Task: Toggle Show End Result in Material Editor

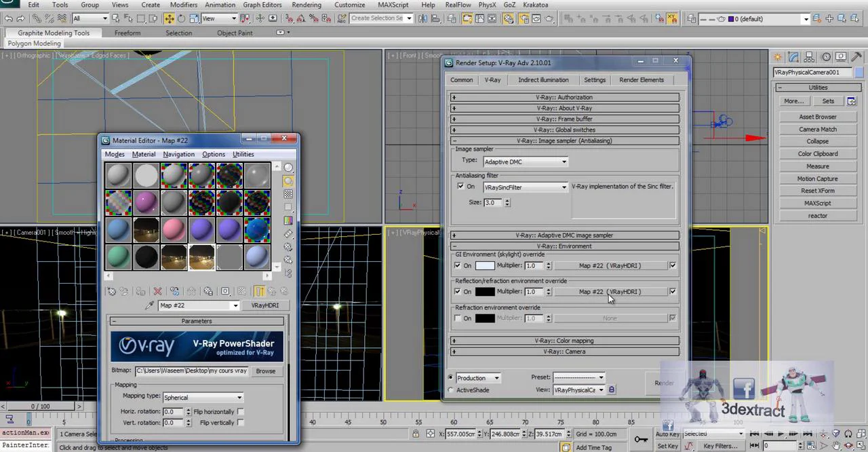Action: pos(259,291)
